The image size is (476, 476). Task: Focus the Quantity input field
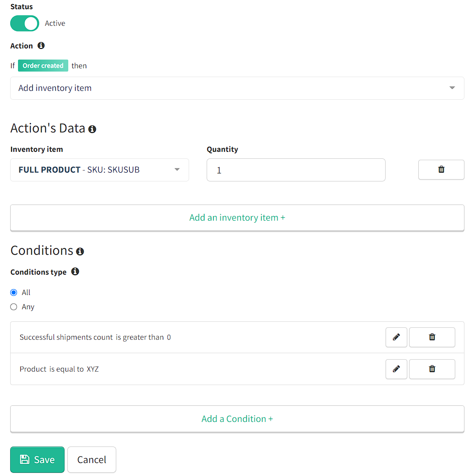296,170
